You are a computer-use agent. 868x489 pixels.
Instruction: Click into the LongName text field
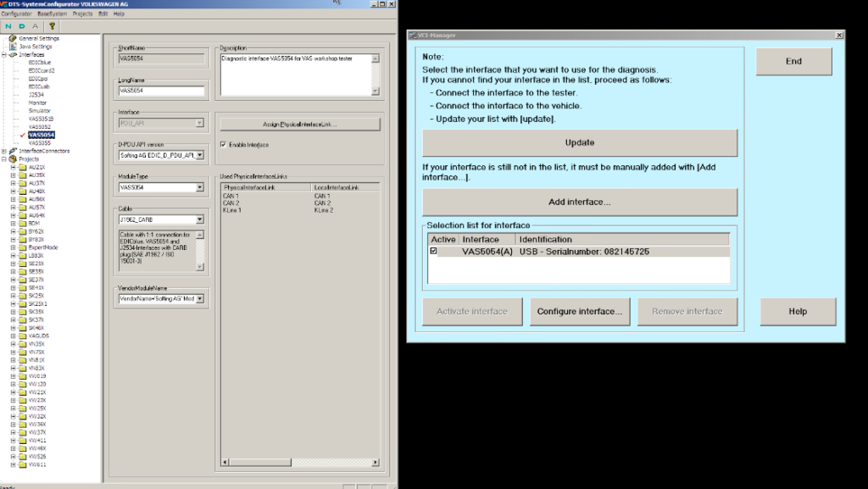161,91
